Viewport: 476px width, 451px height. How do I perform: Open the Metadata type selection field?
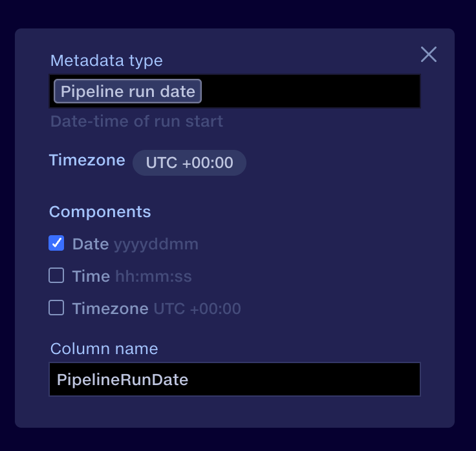tap(310, 91)
